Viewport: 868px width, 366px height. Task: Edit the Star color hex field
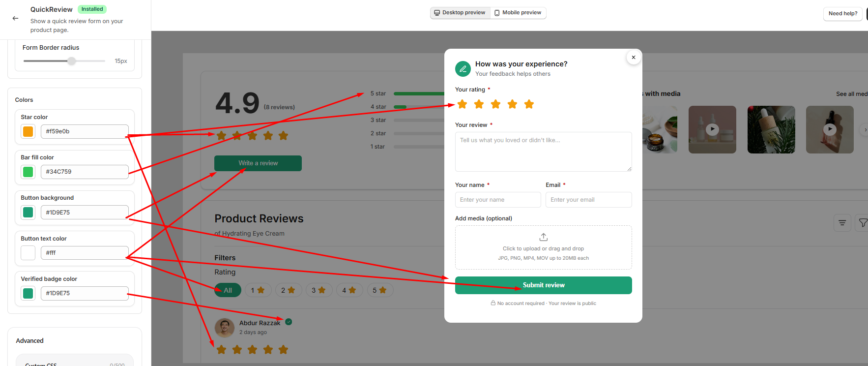coord(85,131)
